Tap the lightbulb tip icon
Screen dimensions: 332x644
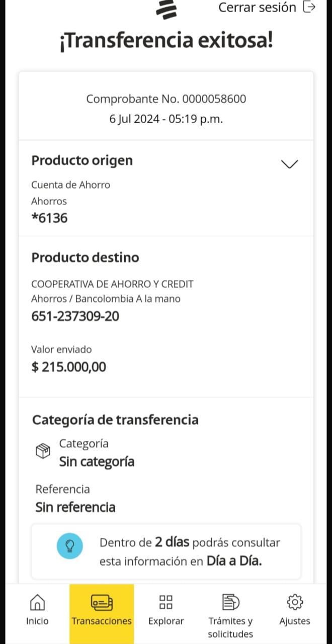tap(70, 544)
